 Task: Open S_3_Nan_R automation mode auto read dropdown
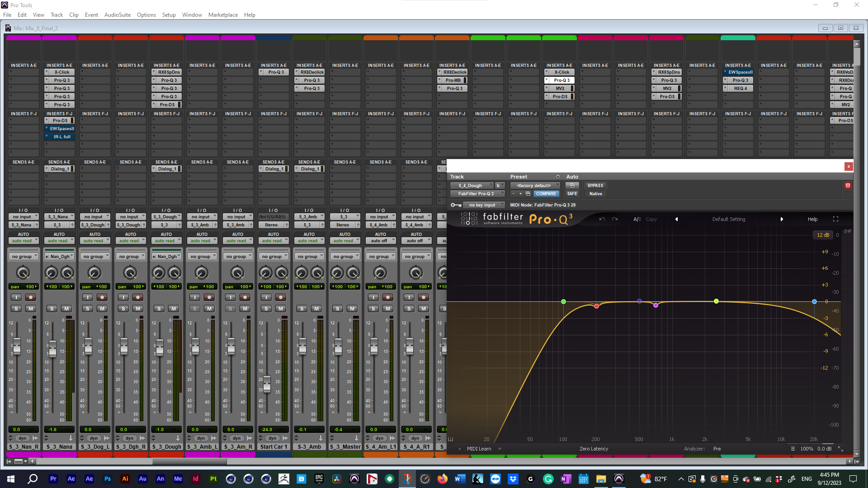pyautogui.click(x=24, y=241)
